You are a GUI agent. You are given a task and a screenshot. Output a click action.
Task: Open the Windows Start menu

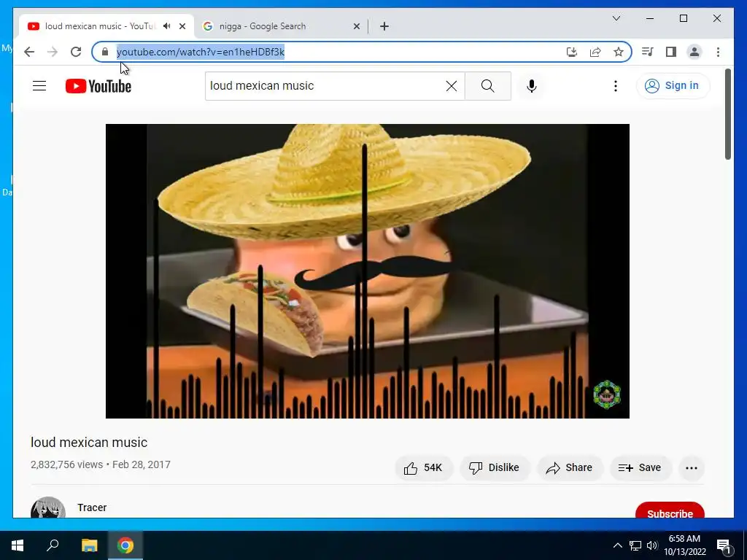(x=18, y=545)
